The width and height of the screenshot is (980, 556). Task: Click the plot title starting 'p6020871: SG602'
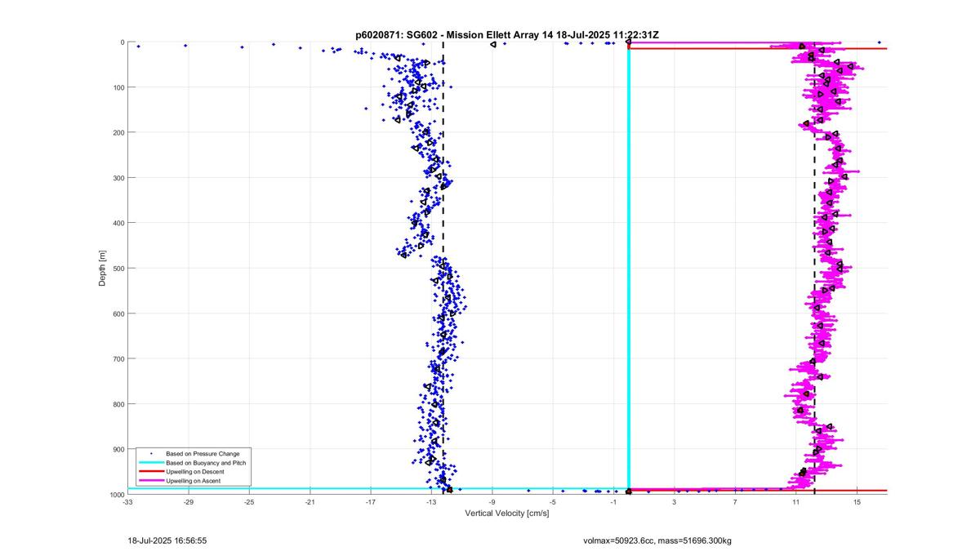click(507, 34)
